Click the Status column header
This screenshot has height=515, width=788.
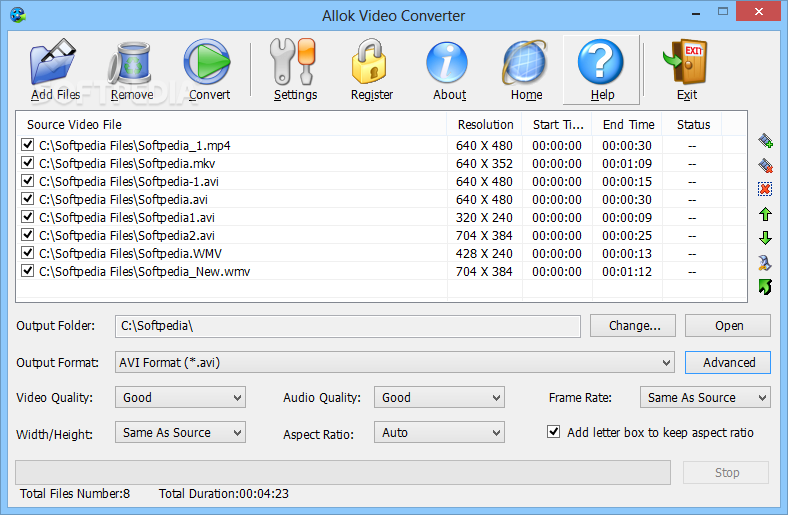point(692,124)
